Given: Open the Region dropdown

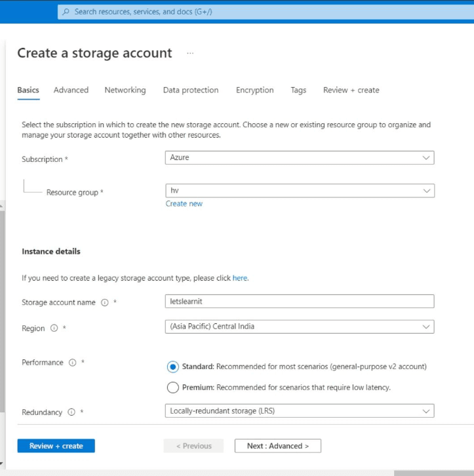Looking at the screenshot, I should coord(300,327).
